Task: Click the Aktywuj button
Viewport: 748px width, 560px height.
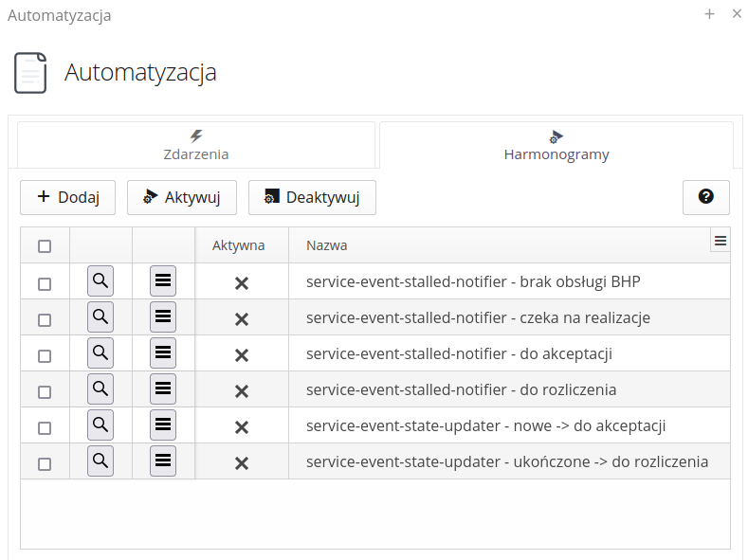Action: pos(181,197)
